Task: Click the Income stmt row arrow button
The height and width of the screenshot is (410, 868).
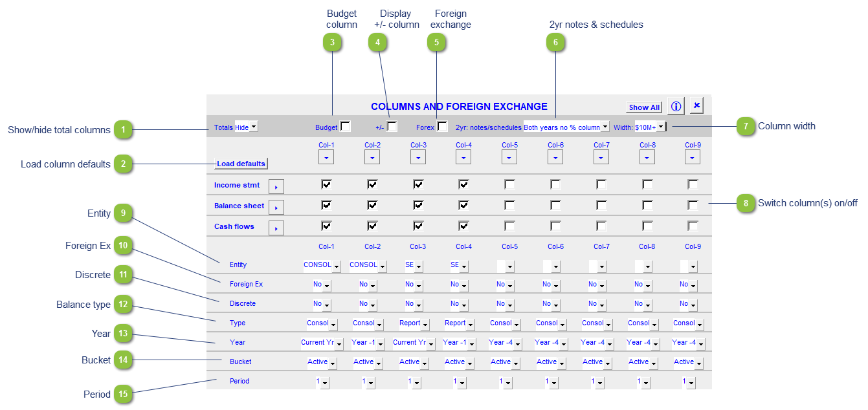Action: click(x=276, y=187)
